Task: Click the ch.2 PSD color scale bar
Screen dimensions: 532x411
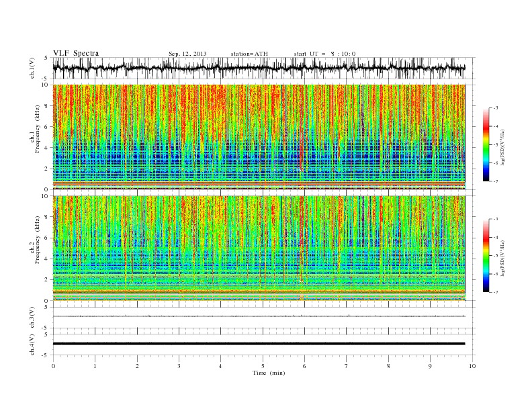Action: coord(486,256)
